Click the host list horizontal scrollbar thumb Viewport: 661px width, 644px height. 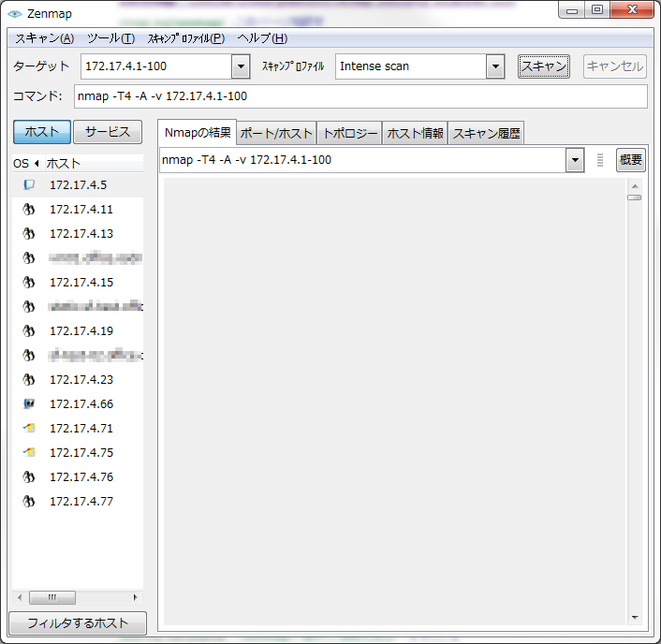tap(52, 597)
